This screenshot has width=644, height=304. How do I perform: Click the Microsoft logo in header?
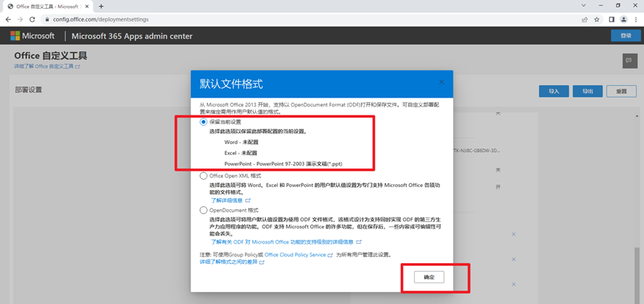[33, 36]
